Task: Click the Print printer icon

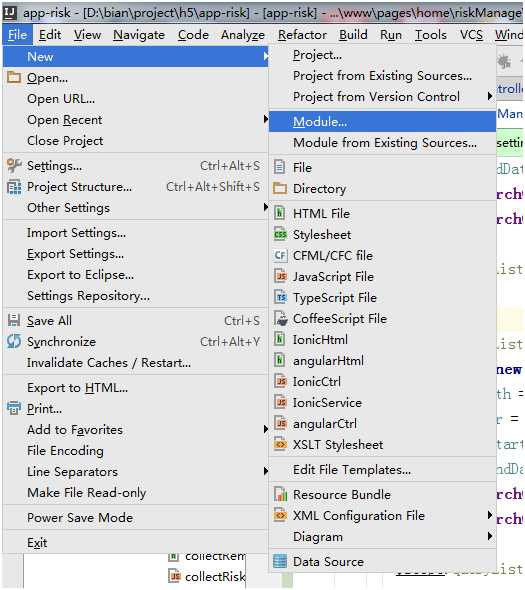Action: pyautogui.click(x=14, y=408)
